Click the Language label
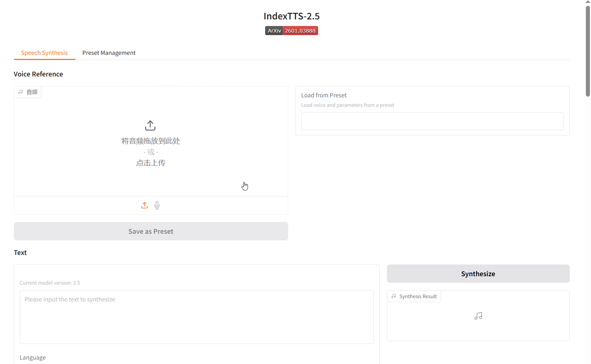591x364 pixels. pyautogui.click(x=33, y=357)
